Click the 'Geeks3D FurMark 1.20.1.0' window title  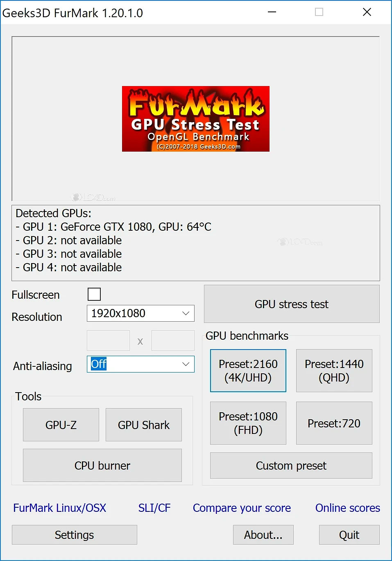point(73,13)
